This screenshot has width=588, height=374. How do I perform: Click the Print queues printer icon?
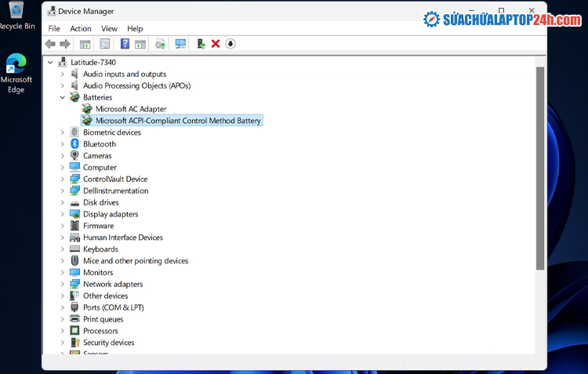click(x=74, y=319)
